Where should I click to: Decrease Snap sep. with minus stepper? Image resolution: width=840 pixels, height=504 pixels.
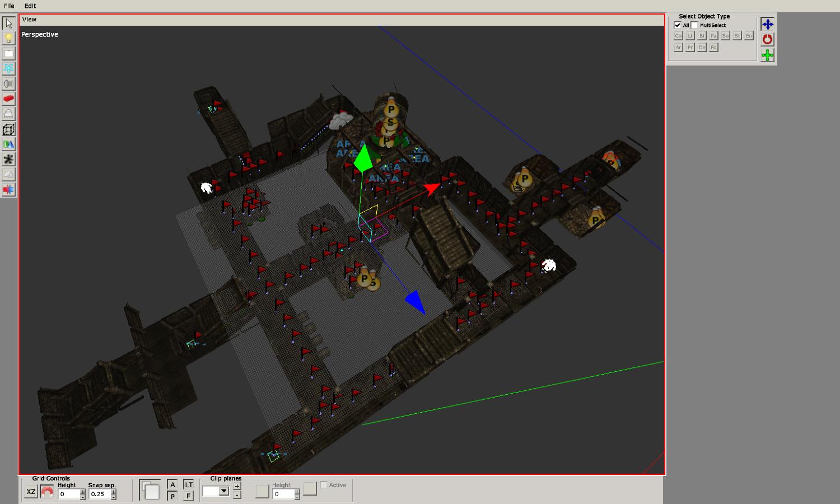[x=114, y=497]
